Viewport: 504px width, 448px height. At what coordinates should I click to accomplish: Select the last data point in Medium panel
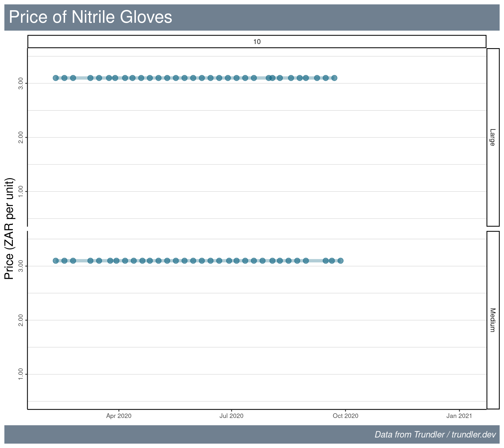(x=340, y=260)
